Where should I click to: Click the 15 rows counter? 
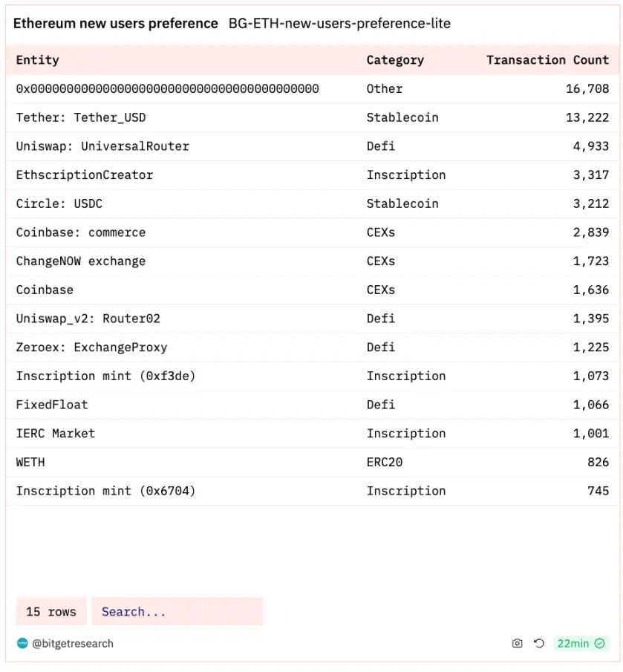(51, 612)
